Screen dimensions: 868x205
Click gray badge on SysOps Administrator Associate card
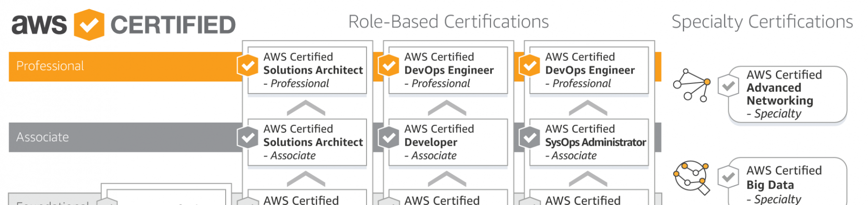point(530,138)
